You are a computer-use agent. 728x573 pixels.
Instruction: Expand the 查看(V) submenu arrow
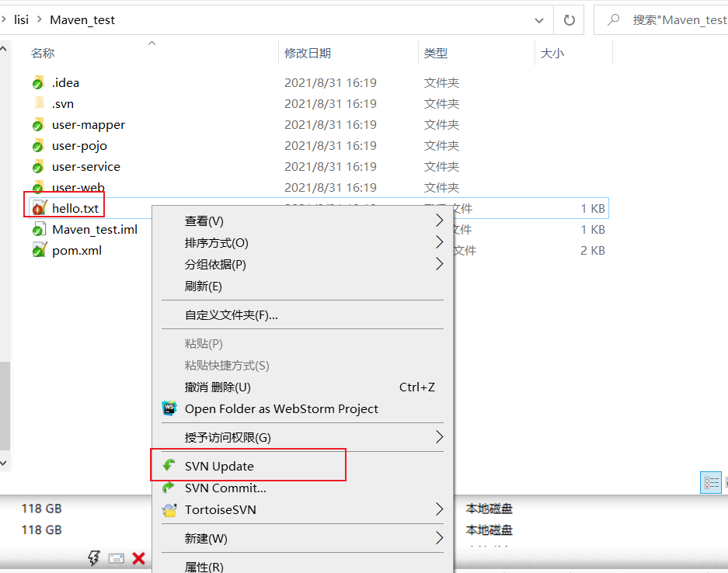point(439,221)
